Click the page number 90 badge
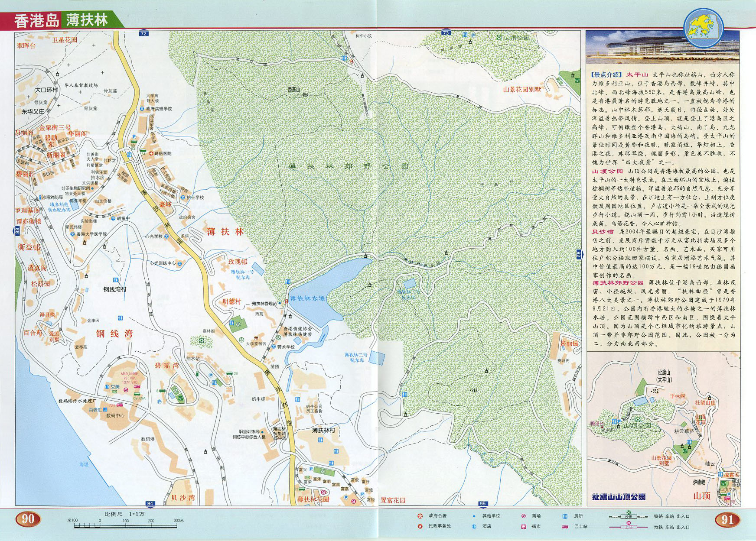The height and width of the screenshot is (541, 756). (28, 519)
